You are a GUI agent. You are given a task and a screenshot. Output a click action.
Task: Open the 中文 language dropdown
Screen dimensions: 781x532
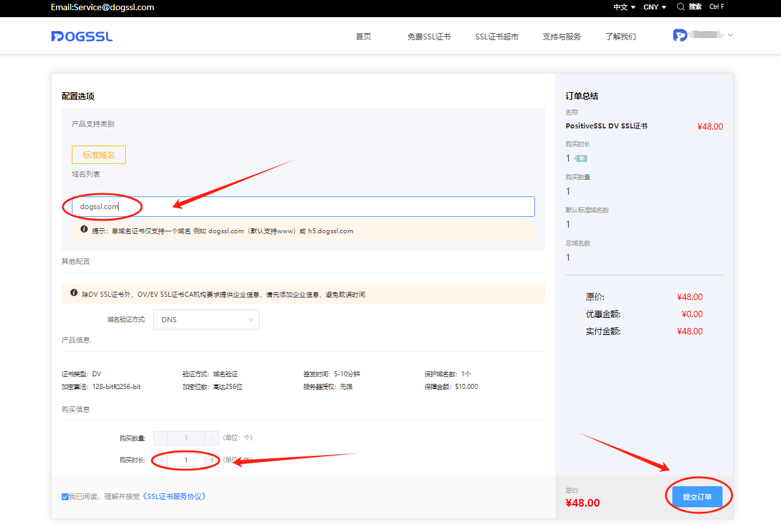tap(624, 7)
